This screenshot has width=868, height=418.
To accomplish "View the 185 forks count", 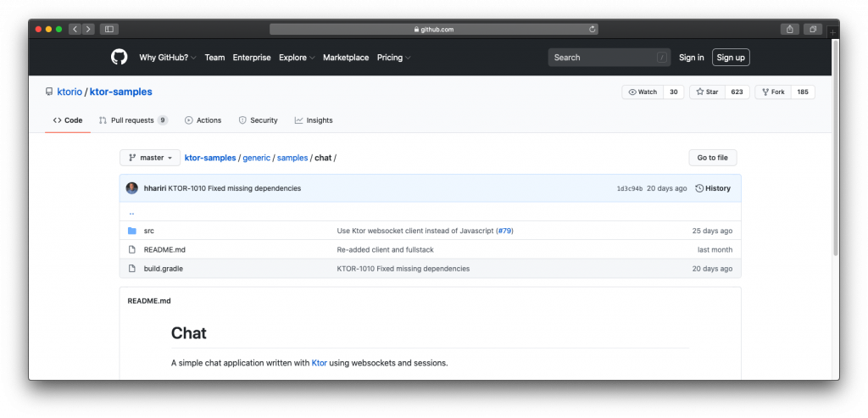I will pos(803,92).
